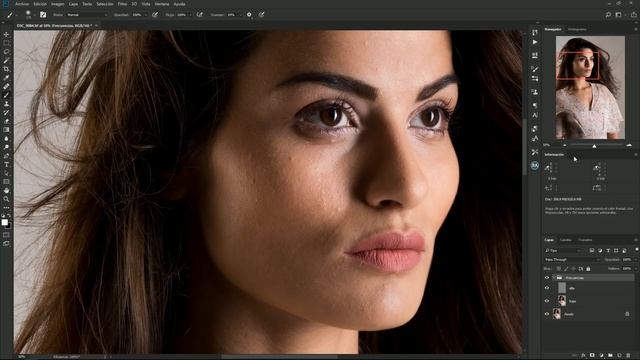Close the open document tab

[96, 25]
